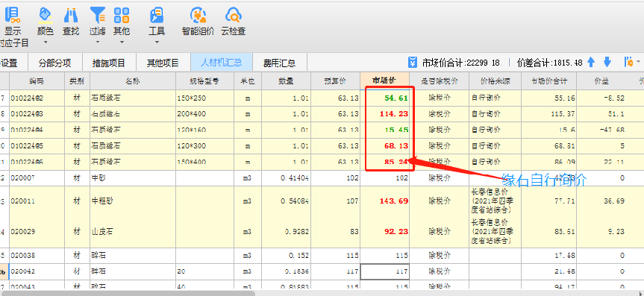Click the 价格来源 column header
This screenshot has width=644, height=296.
coord(495,81)
